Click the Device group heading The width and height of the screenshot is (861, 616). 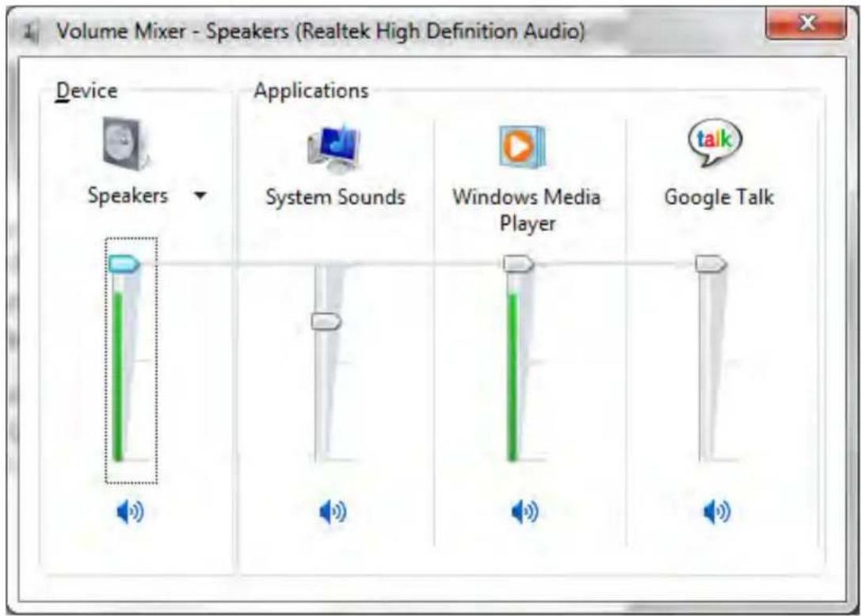[87, 91]
